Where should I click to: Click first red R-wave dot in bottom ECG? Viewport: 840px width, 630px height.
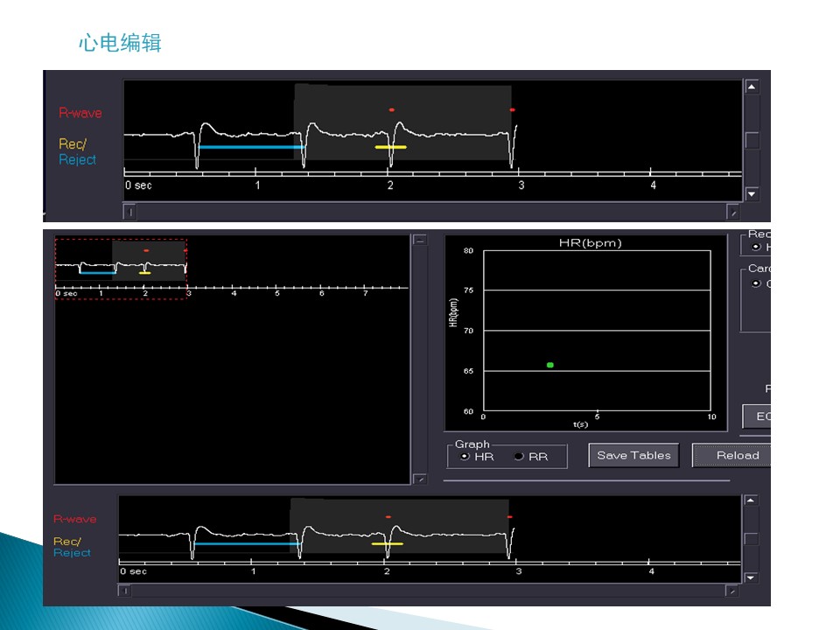point(388,517)
